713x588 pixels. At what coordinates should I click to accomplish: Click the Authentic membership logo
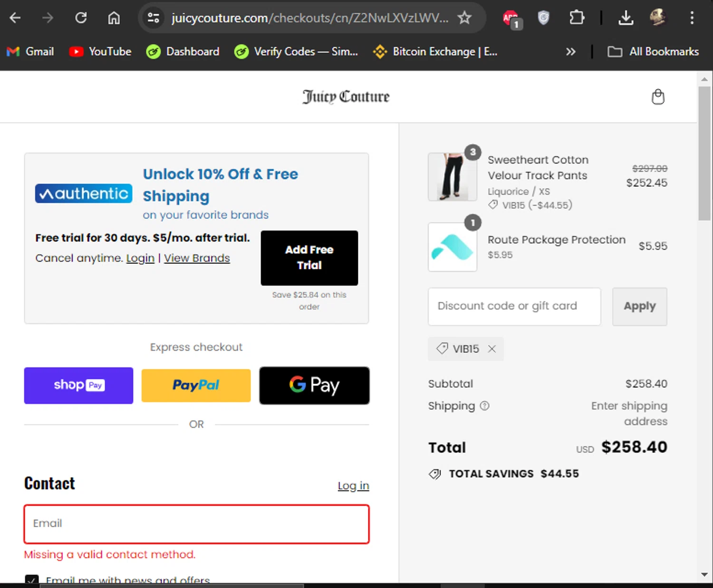(84, 193)
